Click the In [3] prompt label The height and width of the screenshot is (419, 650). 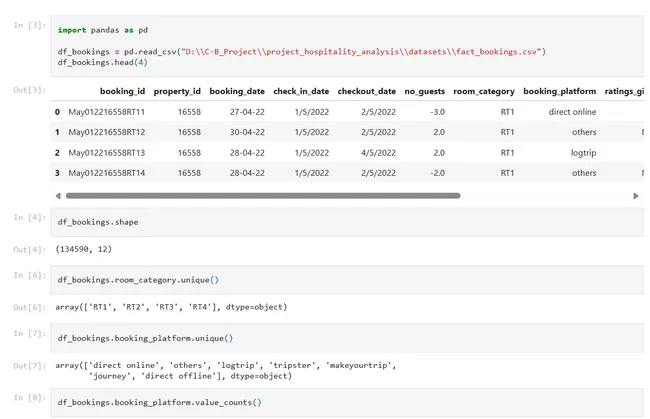[x=29, y=25]
